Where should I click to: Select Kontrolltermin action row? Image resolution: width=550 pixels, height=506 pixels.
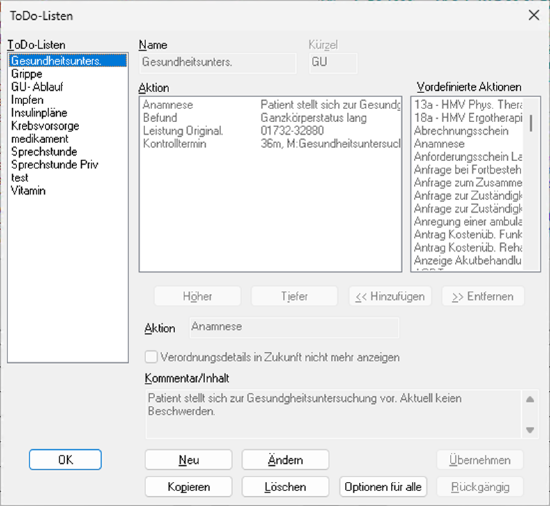[270, 143]
